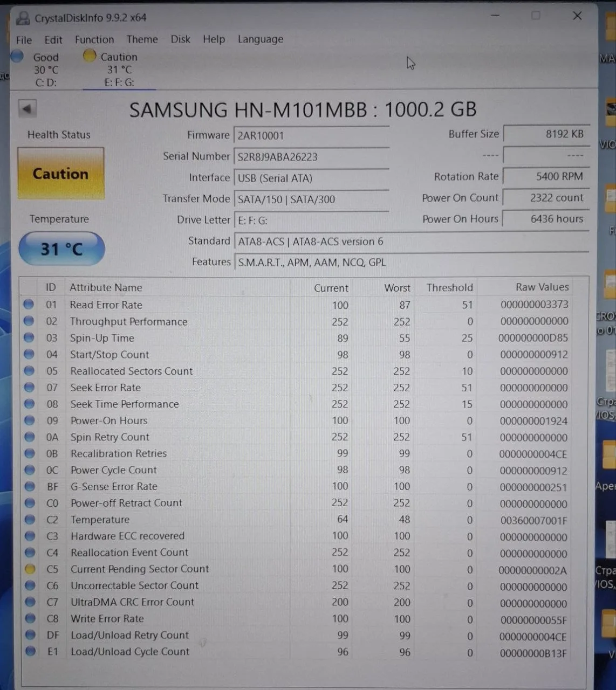Click the Drive Letter field E: F: G:
The width and height of the screenshot is (616, 690).
[311, 220]
